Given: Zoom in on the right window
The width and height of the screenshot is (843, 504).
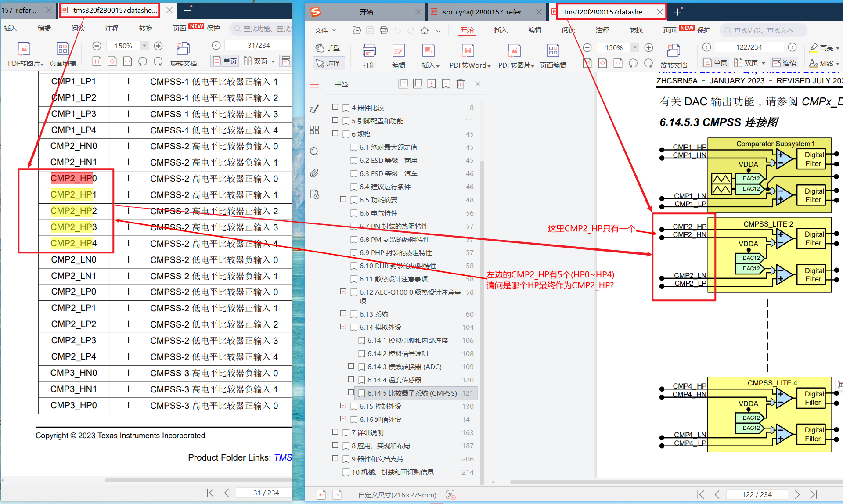Looking at the screenshot, I should [x=648, y=47].
